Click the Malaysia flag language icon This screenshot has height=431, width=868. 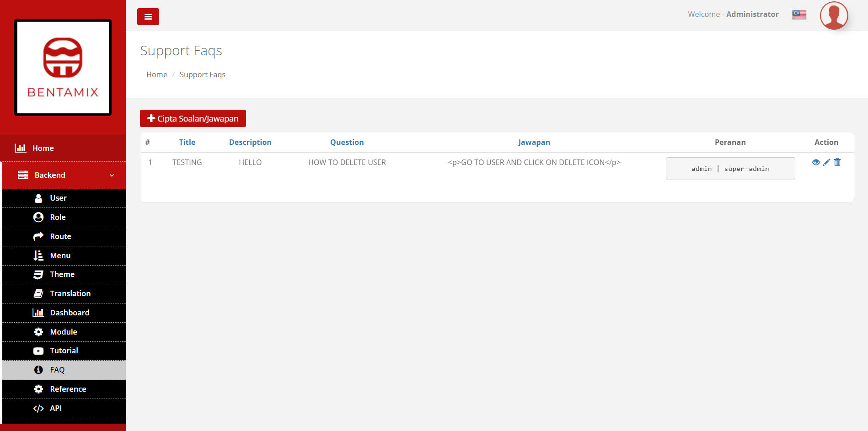[x=799, y=15]
